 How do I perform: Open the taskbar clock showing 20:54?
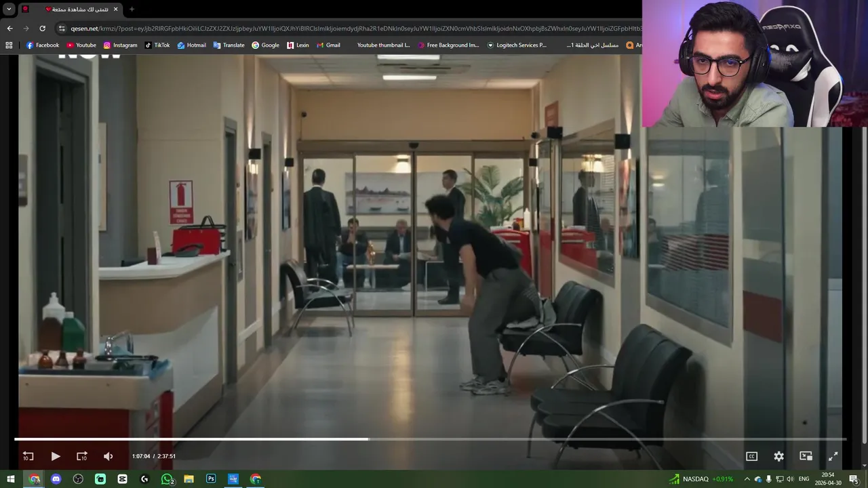(828, 479)
